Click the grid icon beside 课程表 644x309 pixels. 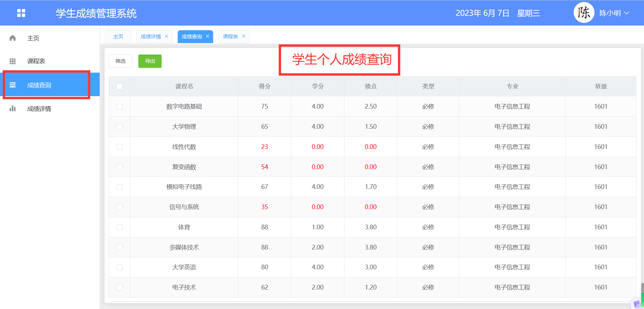tap(13, 61)
